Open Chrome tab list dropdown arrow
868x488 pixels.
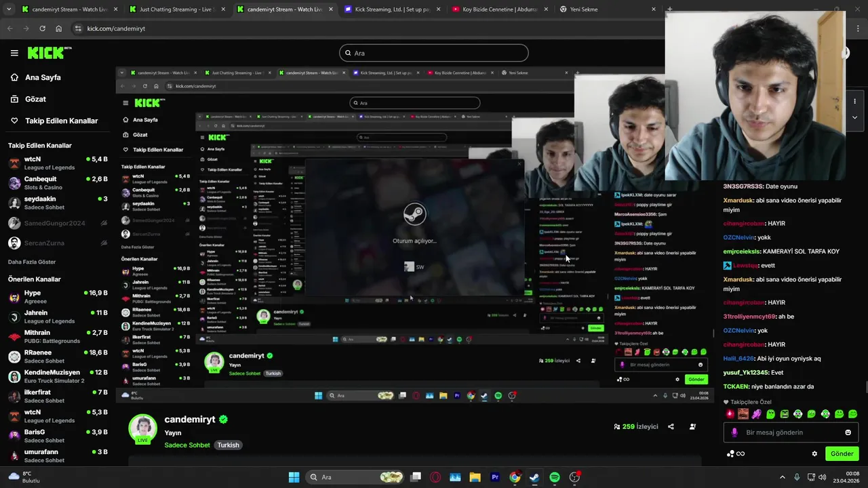coord(9,9)
